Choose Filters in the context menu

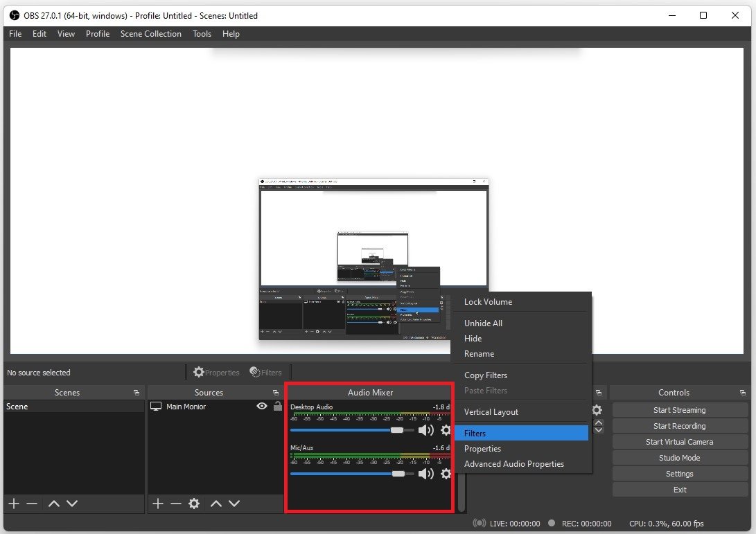(475, 433)
